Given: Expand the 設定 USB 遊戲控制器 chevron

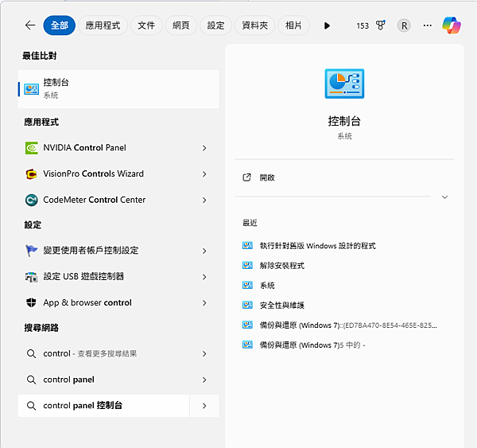Looking at the screenshot, I should pyautogui.click(x=204, y=277).
